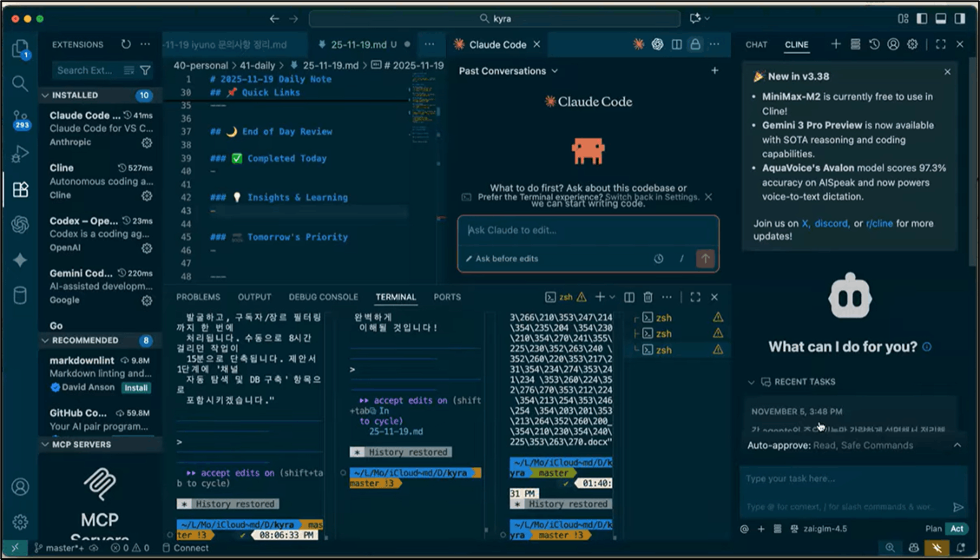Switch Cline to Plan mode
The height and width of the screenshot is (560, 980).
(x=933, y=529)
